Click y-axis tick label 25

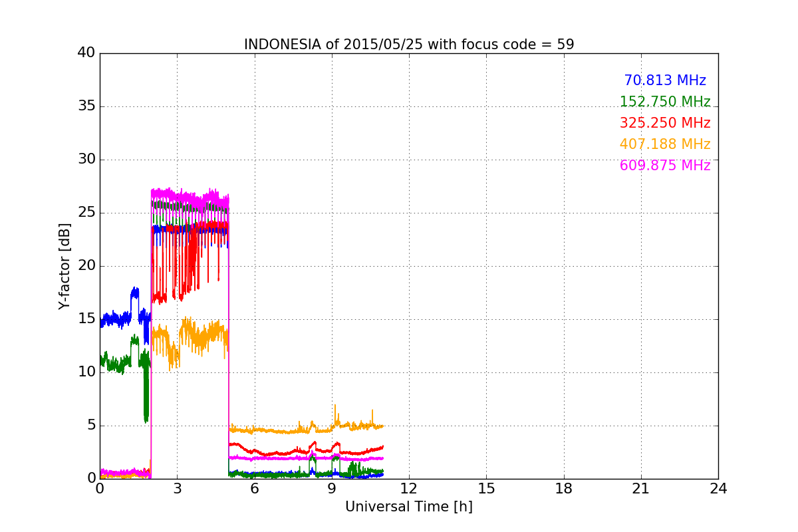click(86, 213)
